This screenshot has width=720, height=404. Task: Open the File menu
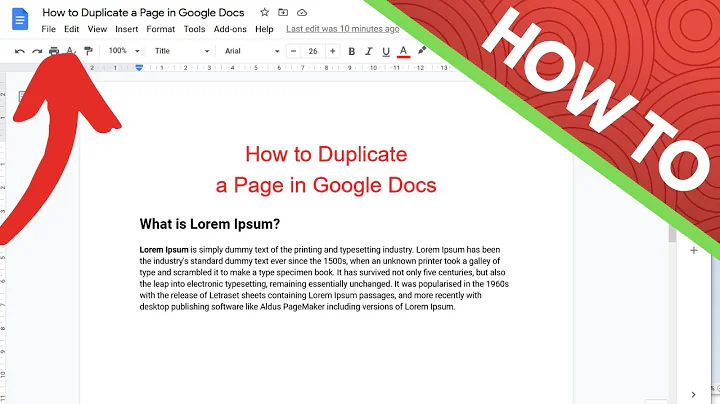48,29
